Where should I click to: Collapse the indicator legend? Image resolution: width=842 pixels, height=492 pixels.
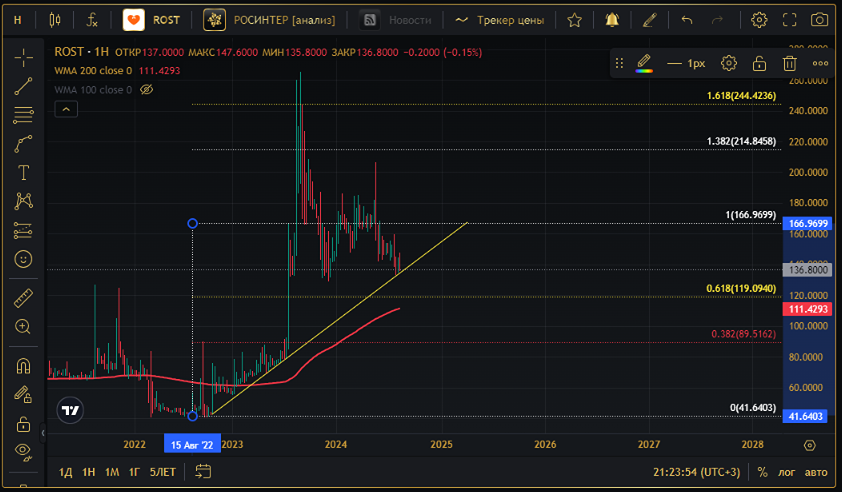[66, 110]
